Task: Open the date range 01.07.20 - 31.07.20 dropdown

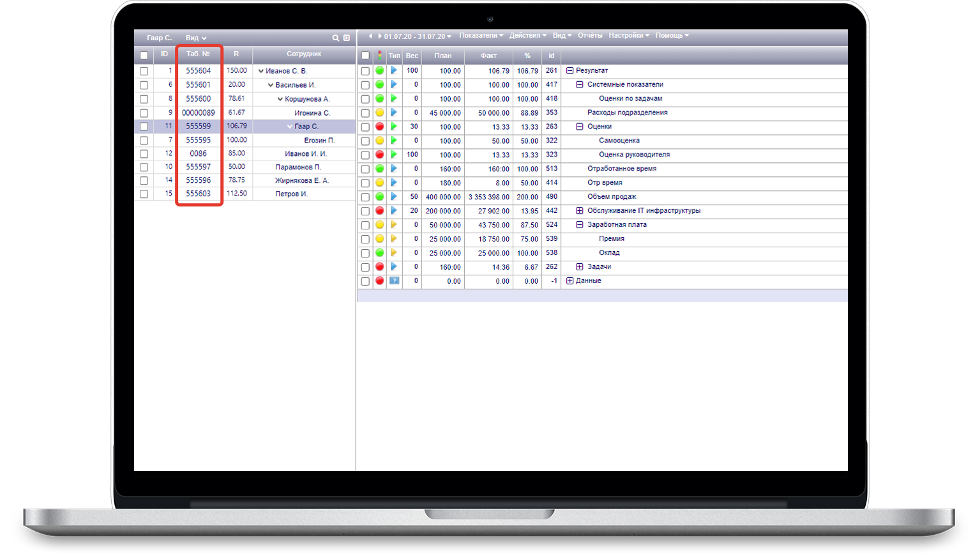Action: pos(418,36)
